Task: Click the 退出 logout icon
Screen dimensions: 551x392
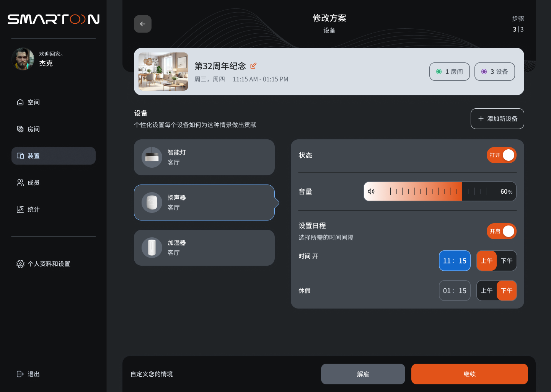Action: 20,374
